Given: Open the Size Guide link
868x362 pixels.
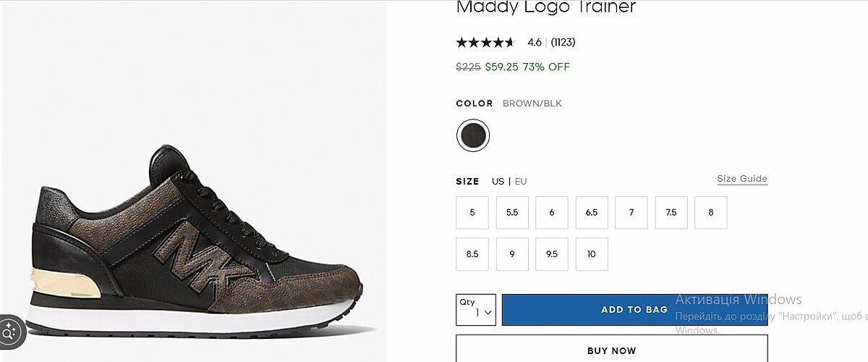Looking at the screenshot, I should point(742,179).
